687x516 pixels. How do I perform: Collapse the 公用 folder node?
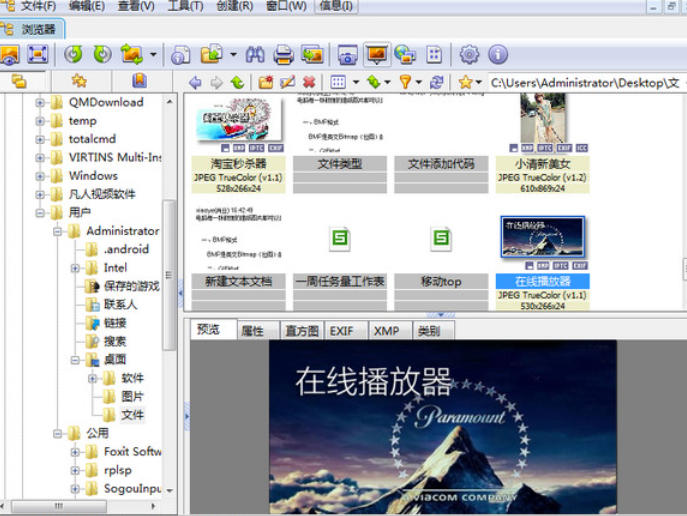[x=57, y=434]
